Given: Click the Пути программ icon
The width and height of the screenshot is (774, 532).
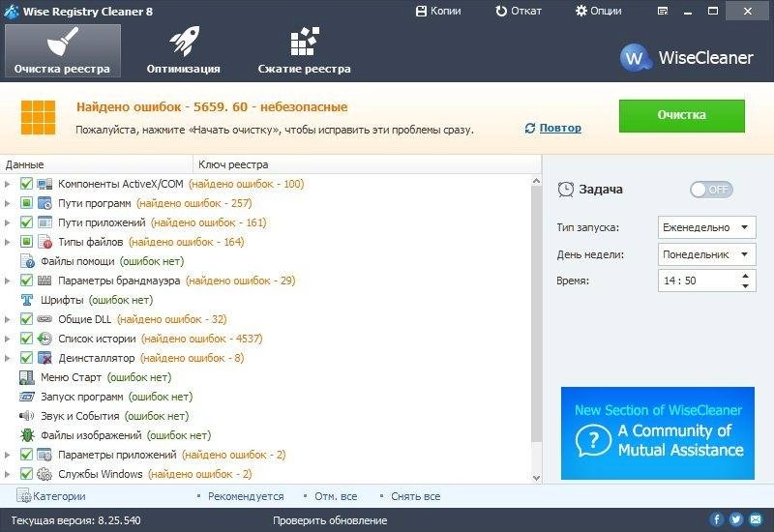Looking at the screenshot, I should (45, 203).
